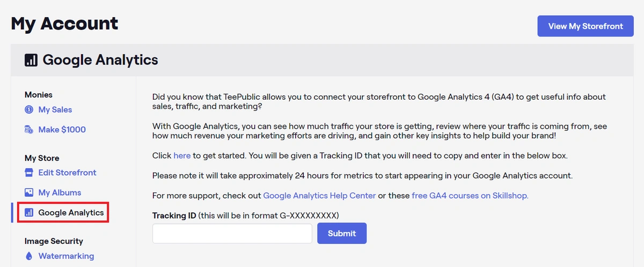The width and height of the screenshot is (644, 267).
Task: Go to Edit Storefront
Action: 68,173
